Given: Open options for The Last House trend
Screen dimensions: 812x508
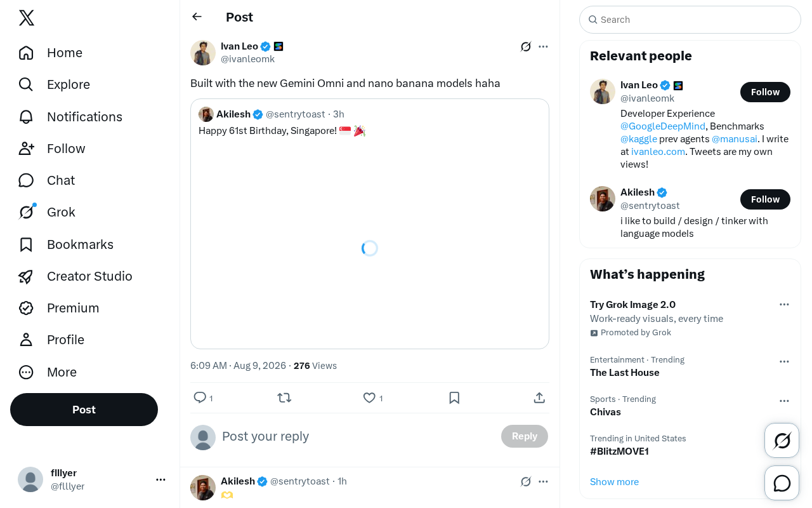Looking at the screenshot, I should pyautogui.click(x=784, y=361).
